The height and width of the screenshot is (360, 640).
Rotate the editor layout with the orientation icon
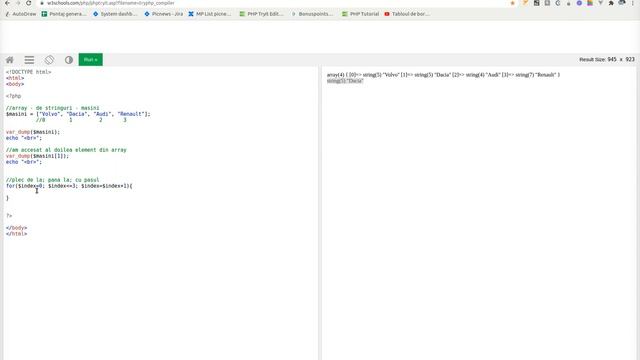[49, 60]
